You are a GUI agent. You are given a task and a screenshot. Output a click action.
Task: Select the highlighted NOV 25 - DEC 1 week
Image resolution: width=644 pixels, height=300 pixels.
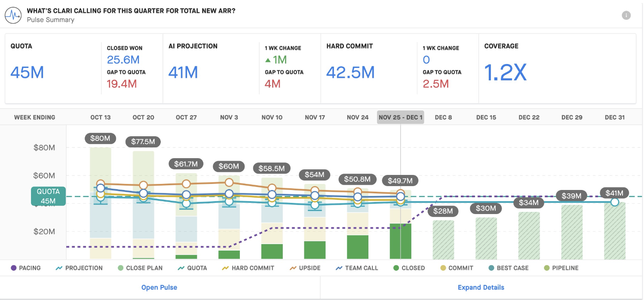(401, 117)
